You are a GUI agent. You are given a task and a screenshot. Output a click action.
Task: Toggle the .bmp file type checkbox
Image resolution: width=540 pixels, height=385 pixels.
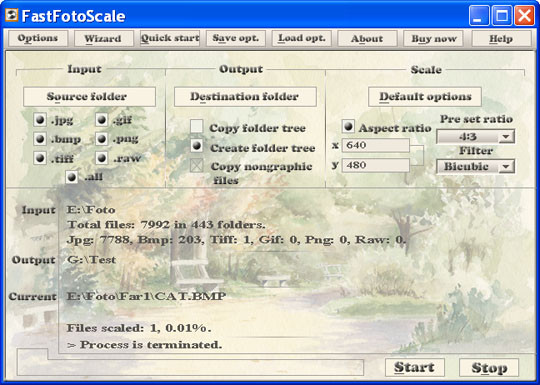(x=40, y=139)
